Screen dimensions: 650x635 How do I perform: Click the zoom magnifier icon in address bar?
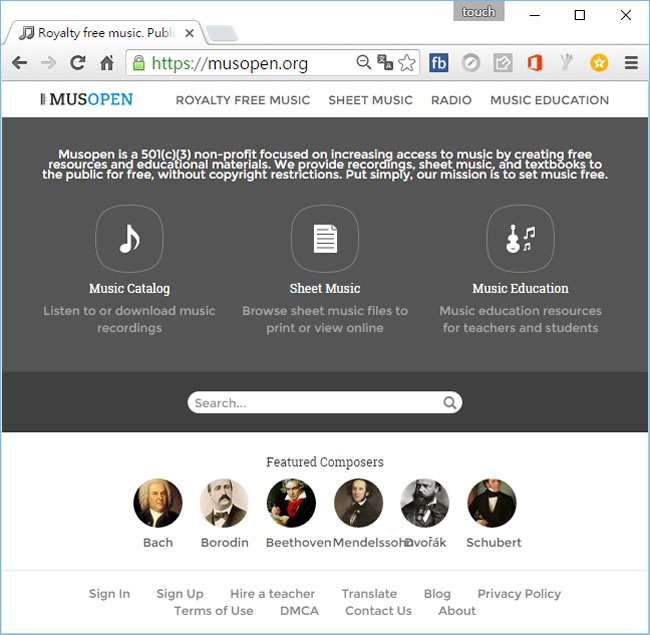point(364,62)
